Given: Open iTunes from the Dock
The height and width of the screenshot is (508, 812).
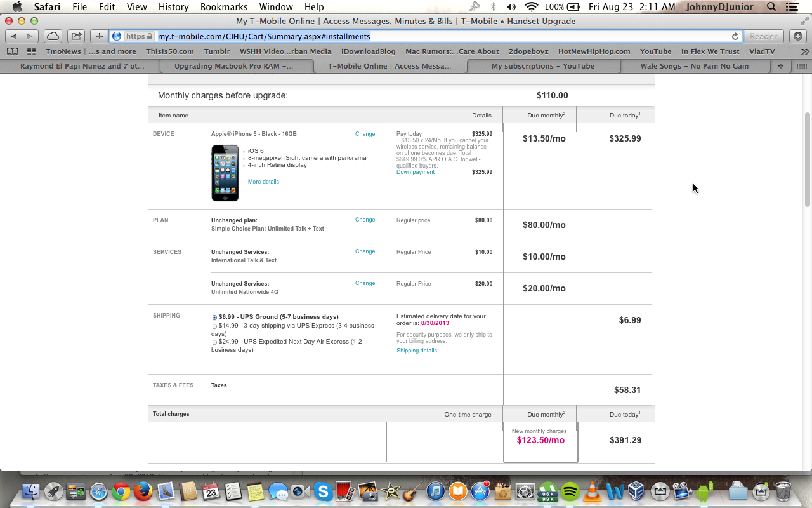Looking at the screenshot, I should [435, 491].
